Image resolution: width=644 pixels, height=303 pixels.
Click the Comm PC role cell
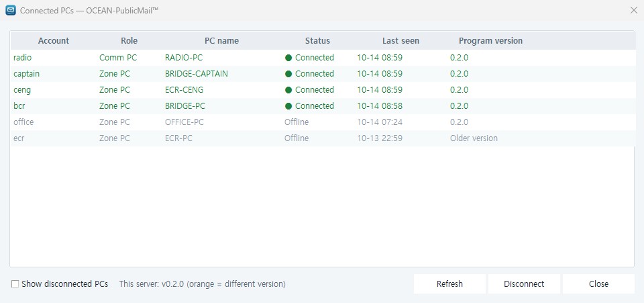(x=118, y=58)
